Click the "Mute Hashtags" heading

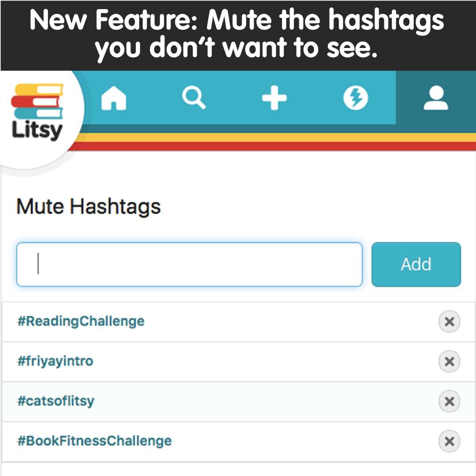click(88, 207)
